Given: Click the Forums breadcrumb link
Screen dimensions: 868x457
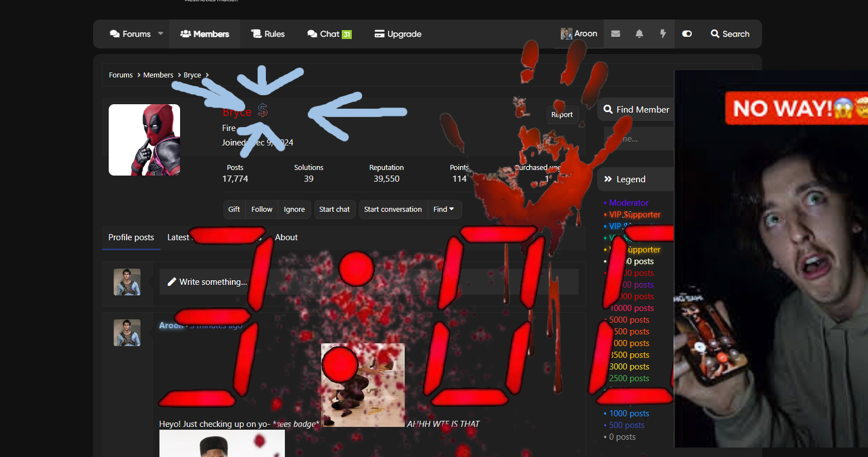Looking at the screenshot, I should tap(121, 75).
